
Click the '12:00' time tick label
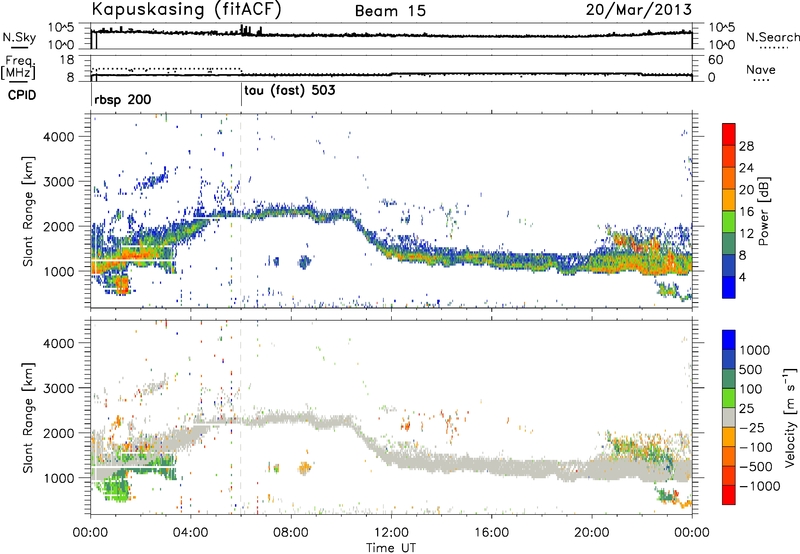pos(391,533)
